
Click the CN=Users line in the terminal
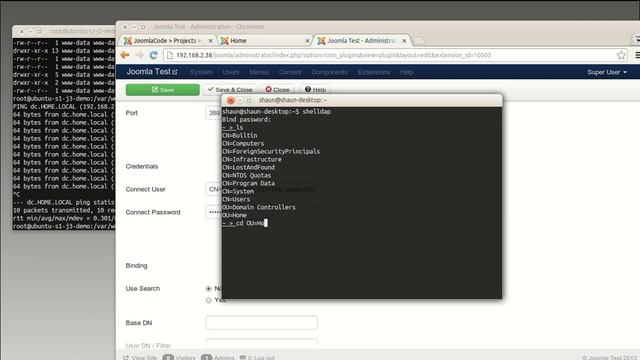236,199
